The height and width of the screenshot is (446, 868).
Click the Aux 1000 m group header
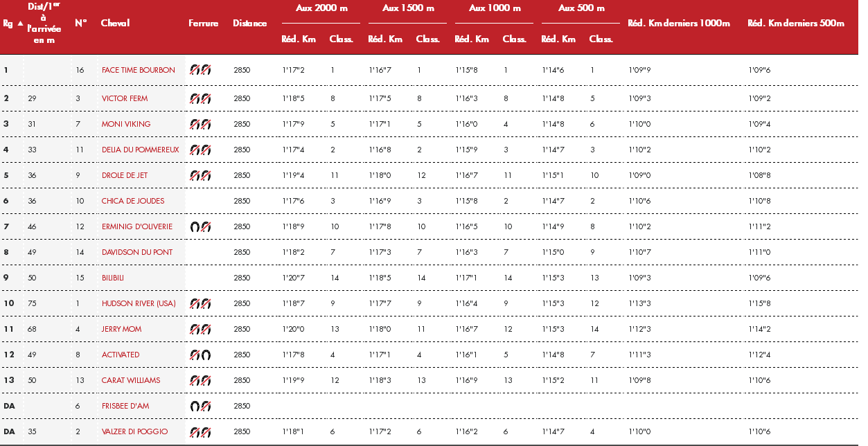pyautogui.click(x=495, y=8)
